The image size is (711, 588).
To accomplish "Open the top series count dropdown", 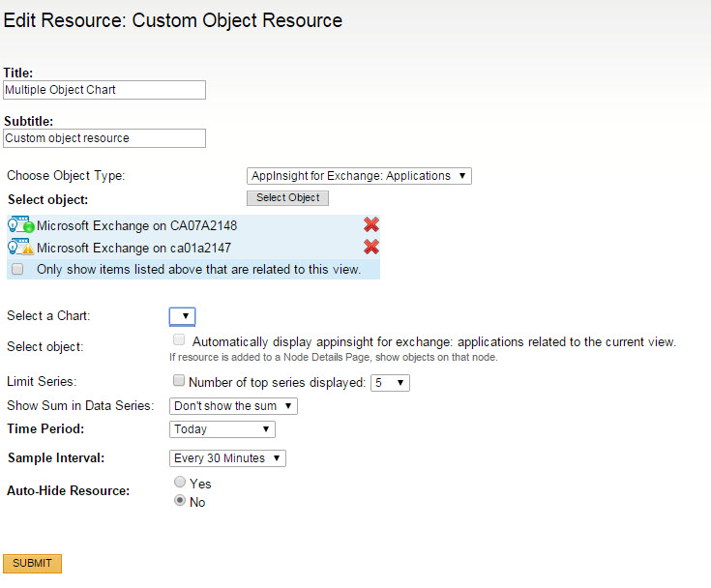I will (390, 383).
